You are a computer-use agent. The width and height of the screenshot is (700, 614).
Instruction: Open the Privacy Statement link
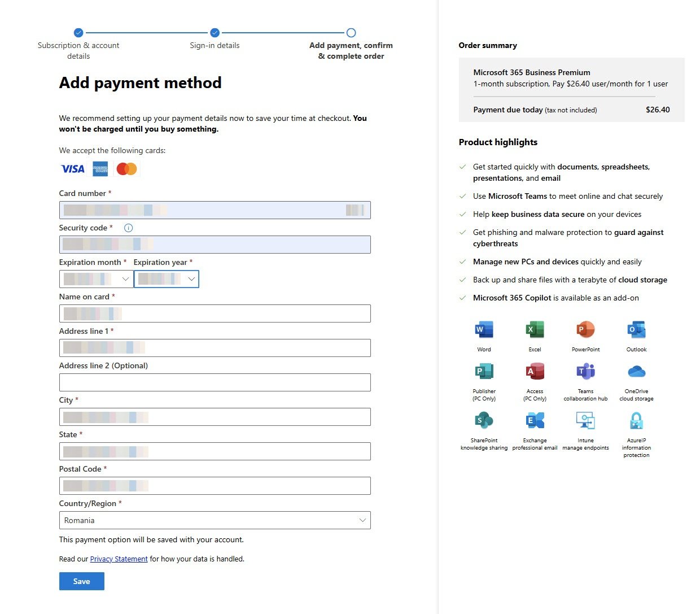pos(119,559)
